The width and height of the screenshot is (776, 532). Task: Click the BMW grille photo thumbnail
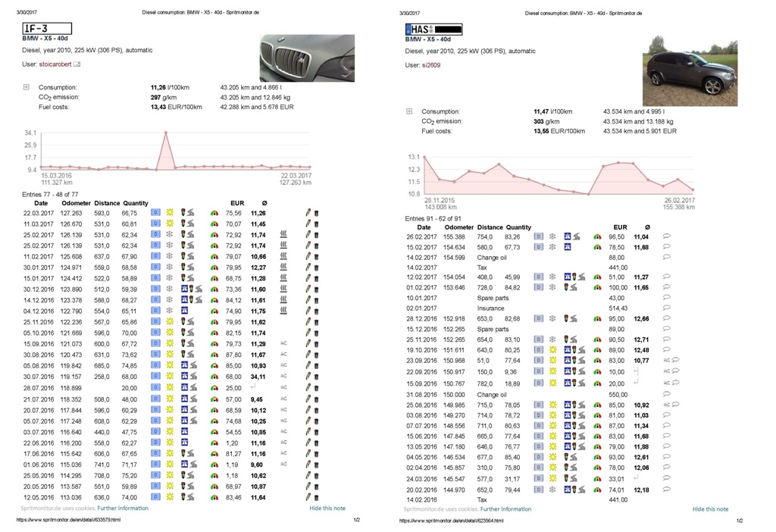(x=306, y=58)
